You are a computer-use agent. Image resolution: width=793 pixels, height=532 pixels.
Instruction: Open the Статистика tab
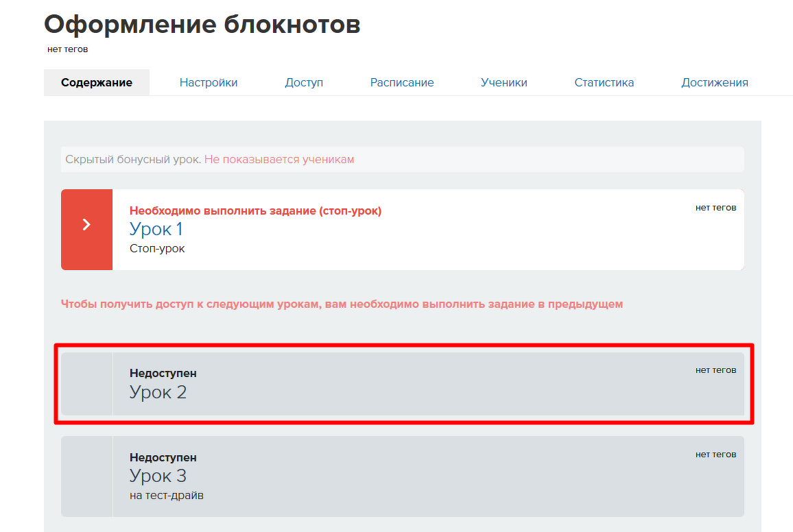point(604,82)
